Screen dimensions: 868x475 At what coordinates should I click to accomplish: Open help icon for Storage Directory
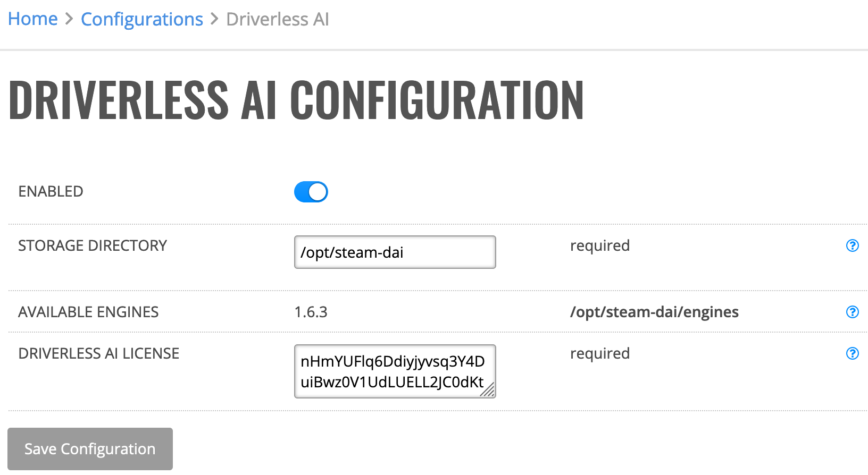coord(852,245)
